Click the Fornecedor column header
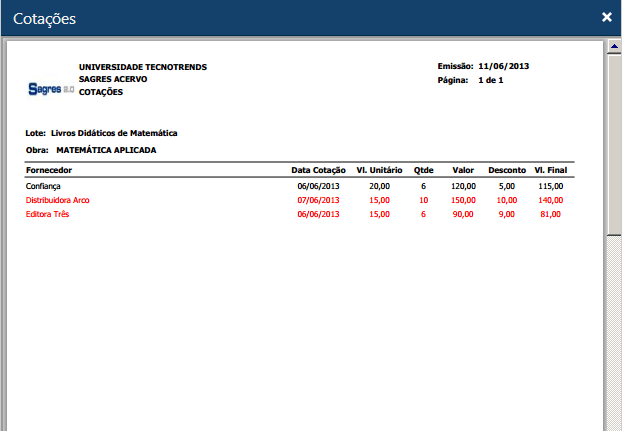This screenshot has width=622, height=431. point(48,170)
